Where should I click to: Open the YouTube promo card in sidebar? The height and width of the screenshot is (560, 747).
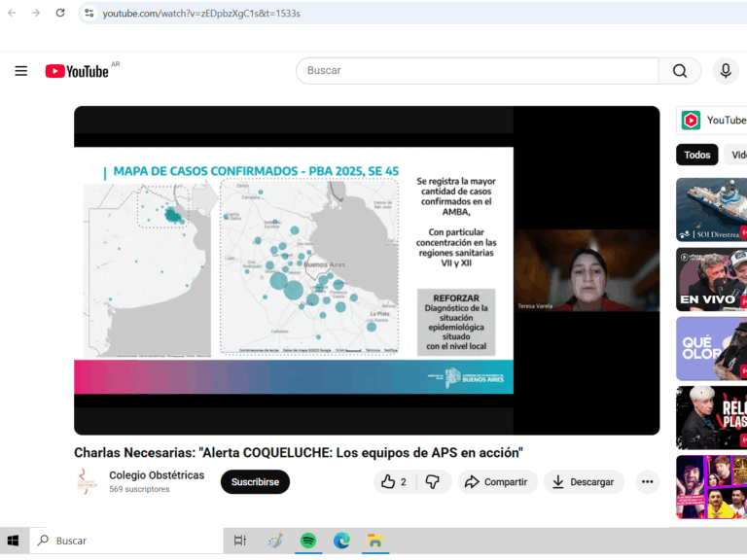coord(712,120)
